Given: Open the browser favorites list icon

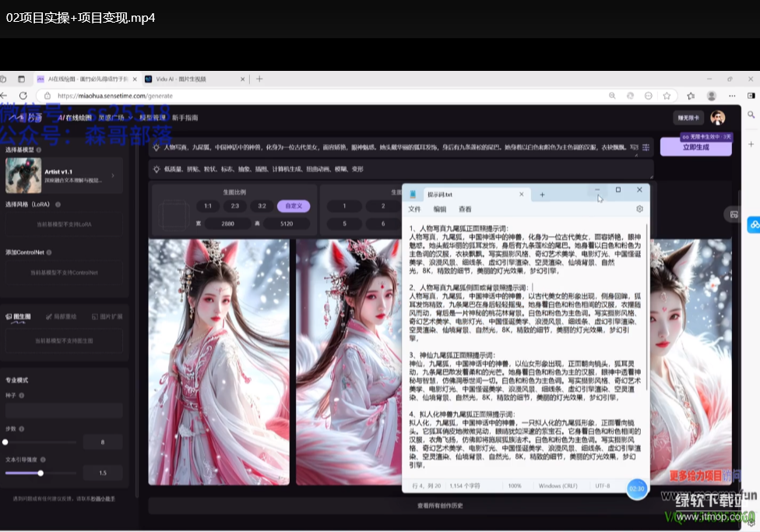Looking at the screenshot, I should pyautogui.click(x=691, y=96).
